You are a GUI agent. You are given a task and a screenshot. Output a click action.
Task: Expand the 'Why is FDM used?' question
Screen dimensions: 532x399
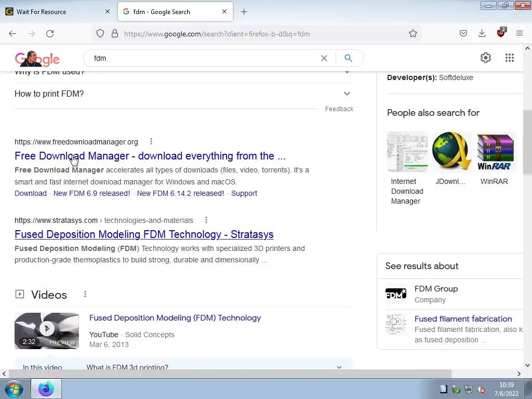(x=184, y=74)
